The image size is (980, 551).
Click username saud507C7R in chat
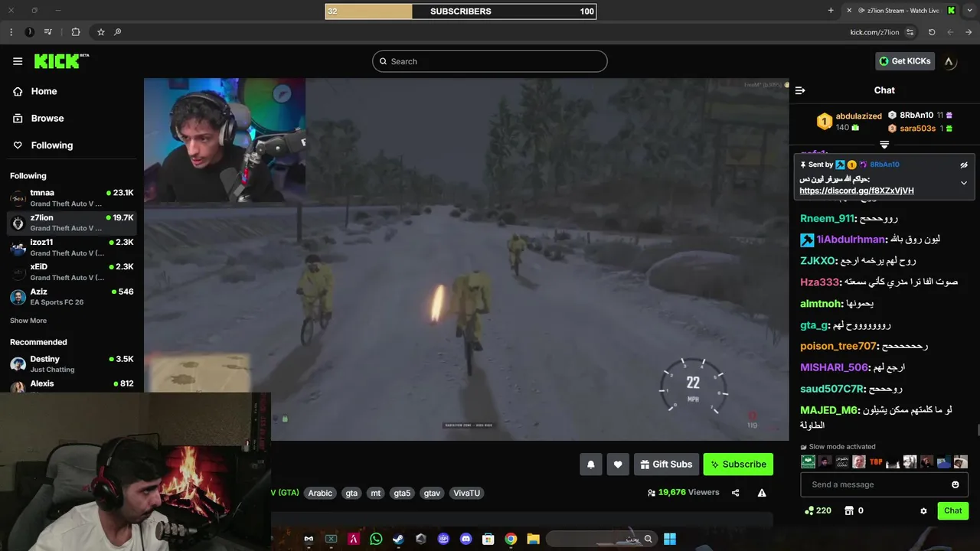coord(832,390)
